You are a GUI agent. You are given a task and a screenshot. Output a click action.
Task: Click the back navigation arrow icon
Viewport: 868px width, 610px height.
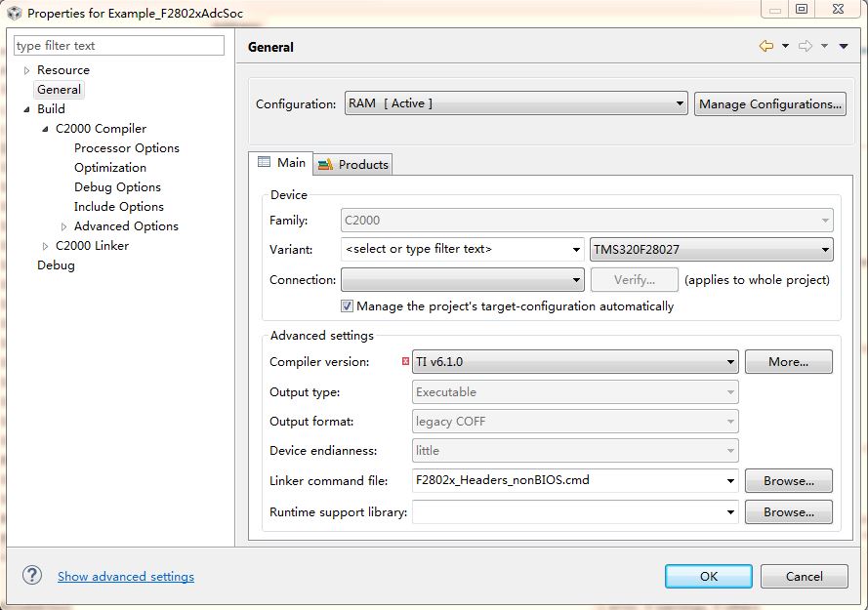click(766, 46)
